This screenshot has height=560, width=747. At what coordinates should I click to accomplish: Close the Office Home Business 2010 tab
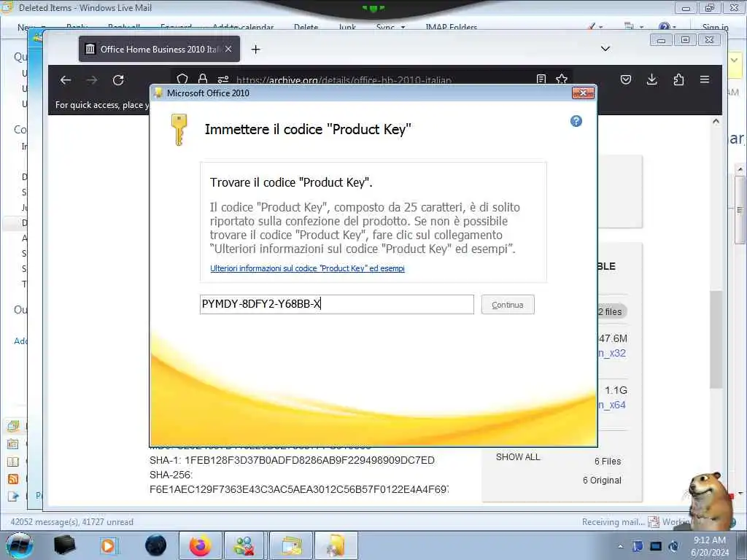pos(228,49)
